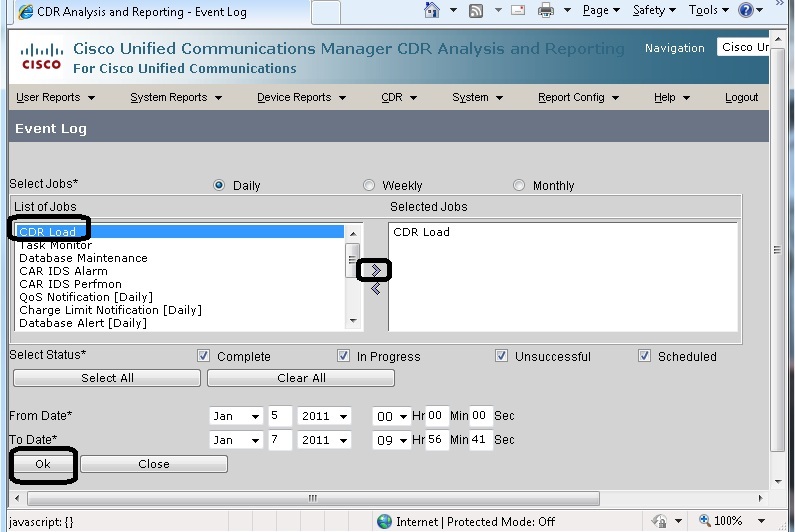Select CAR IDS Perfmon in job list
This screenshot has width=795, height=532.
pyautogui.click(x=179, y=284)
